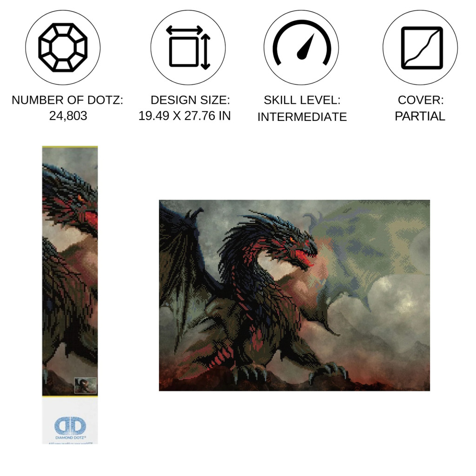Select the SKILL LEVEL label
The width and height of the screenshot is (476, 476).
click(x=302, y=100)
